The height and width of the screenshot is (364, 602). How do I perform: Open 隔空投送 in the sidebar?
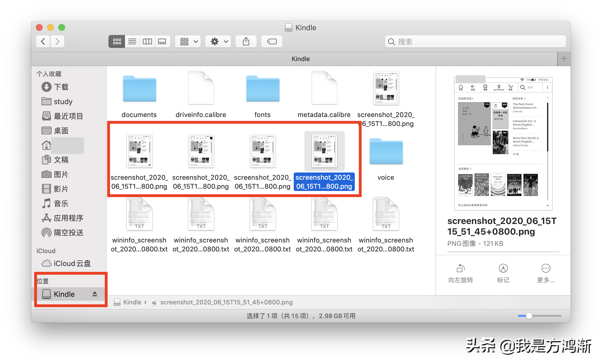tap(69, 233)
